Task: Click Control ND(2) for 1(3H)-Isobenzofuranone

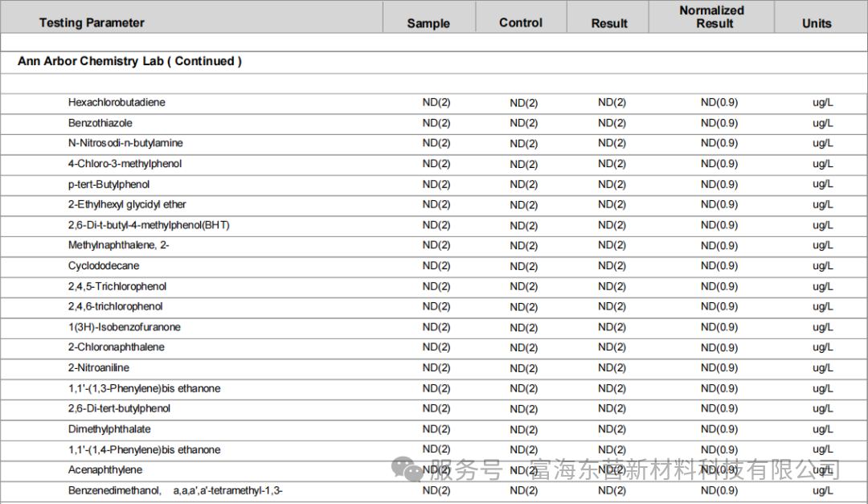Action: [x=524, y=328]
